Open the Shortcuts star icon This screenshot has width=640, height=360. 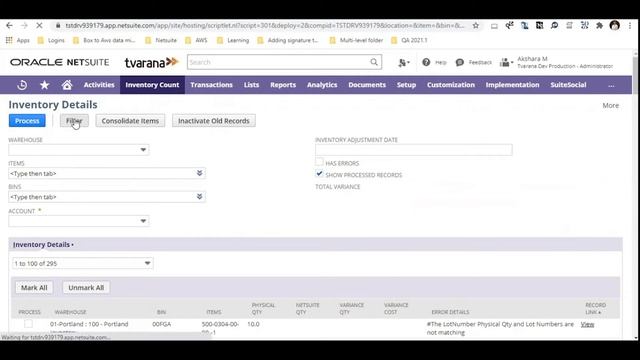(x=44, y=85)
